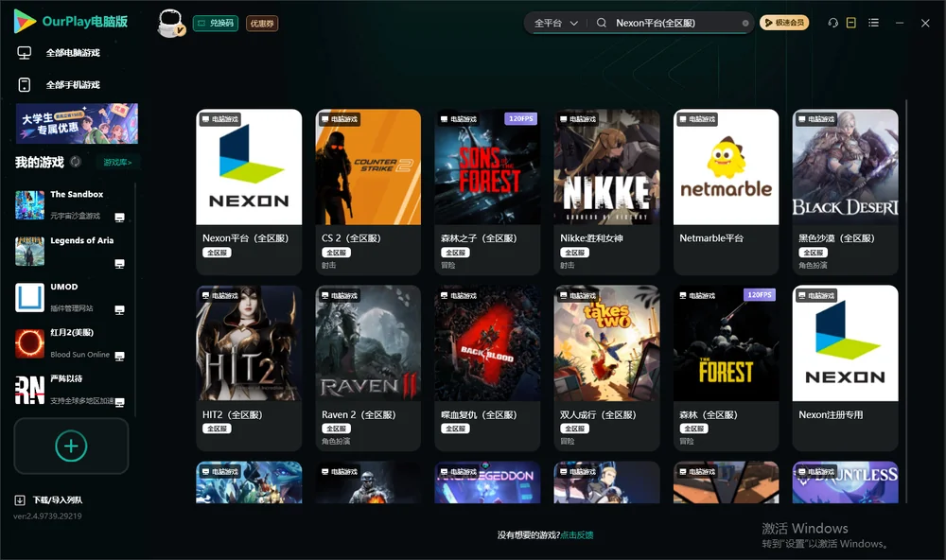This screenshot has height=560, width=946.
Task: Open Nikke:胜利女神 game card
Action: [x=606, y=192]
